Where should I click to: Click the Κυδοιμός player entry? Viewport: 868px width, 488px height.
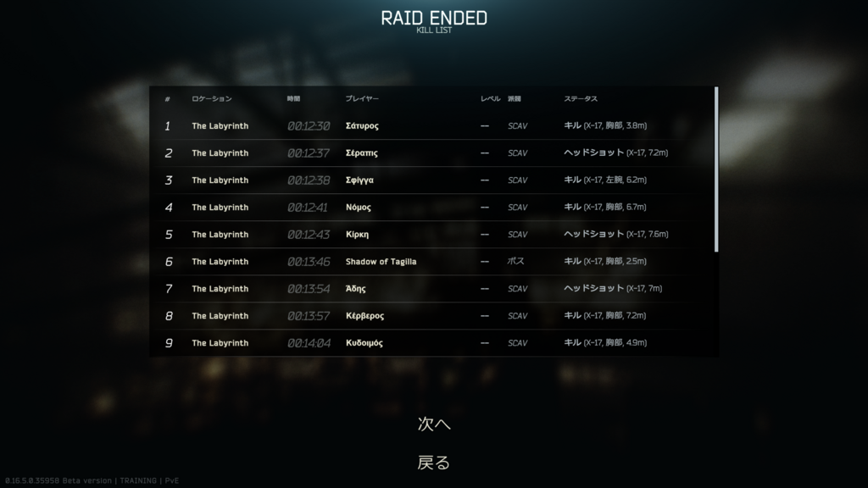(x=364, y=343)
